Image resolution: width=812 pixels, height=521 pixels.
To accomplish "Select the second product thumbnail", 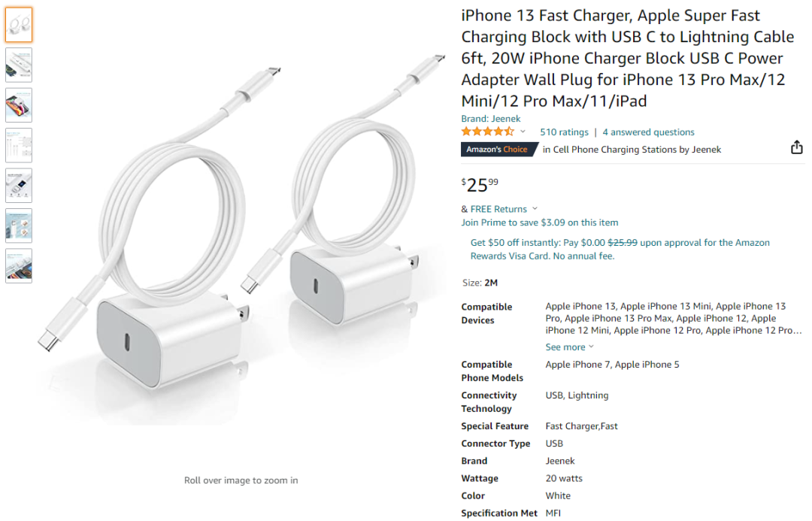I will pos(19,65).
